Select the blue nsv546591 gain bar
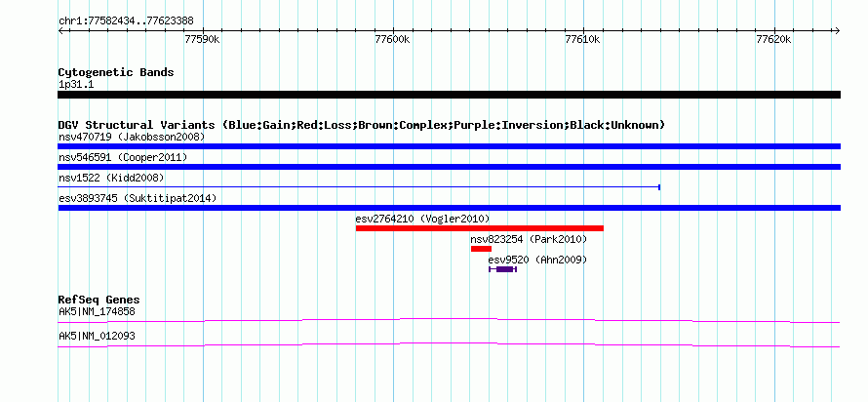 click(449, 167)
